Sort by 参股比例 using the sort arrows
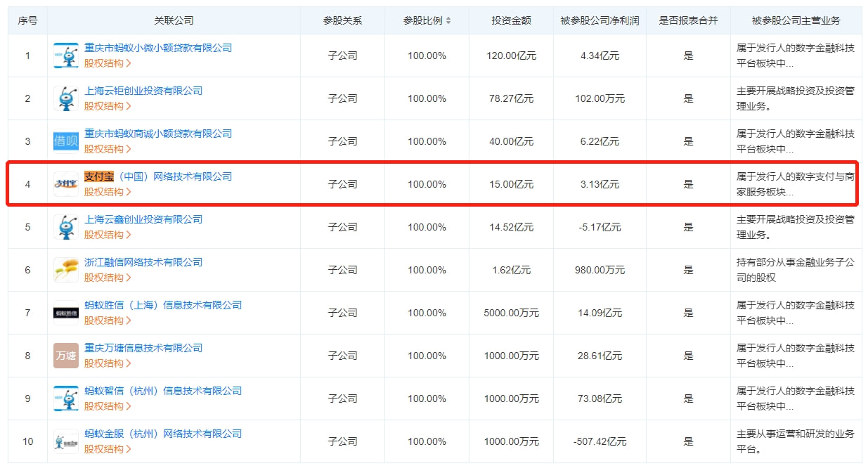Image resolution: width=868 pixels, height=473 pixels. (449, 21)
